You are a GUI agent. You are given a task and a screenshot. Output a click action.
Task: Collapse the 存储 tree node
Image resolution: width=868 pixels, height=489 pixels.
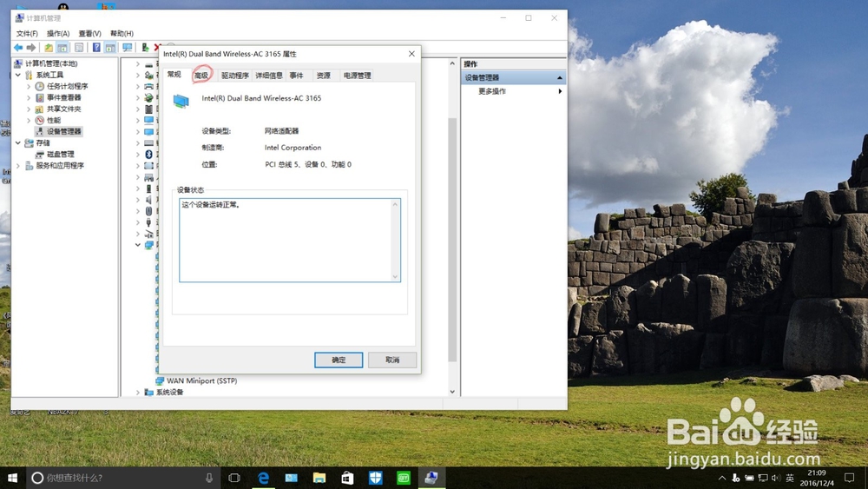coord(18,143)
